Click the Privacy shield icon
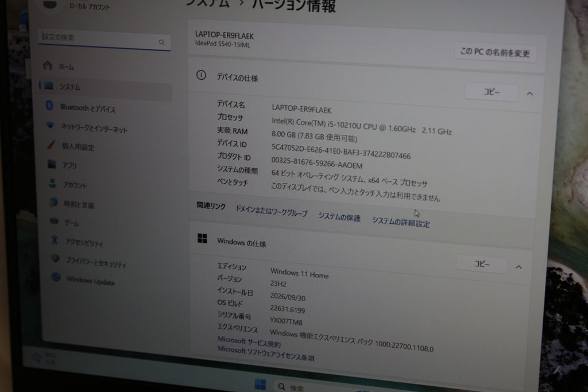This screenshot has width=588, height=392. click(x=56, y=259)
